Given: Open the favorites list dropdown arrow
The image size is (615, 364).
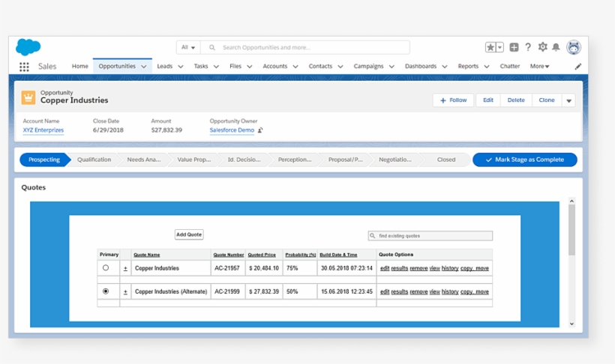Looking at the screenshot, I should (x=499, y=47).
